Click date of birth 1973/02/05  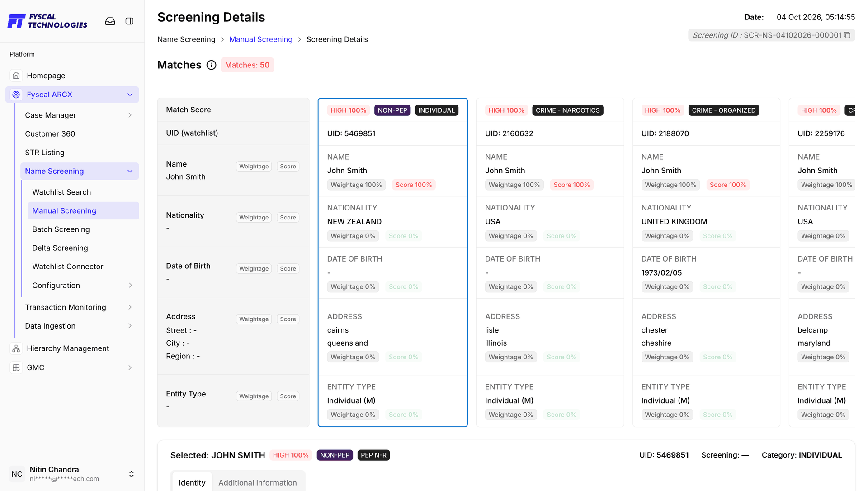click(x=661, y=273)
